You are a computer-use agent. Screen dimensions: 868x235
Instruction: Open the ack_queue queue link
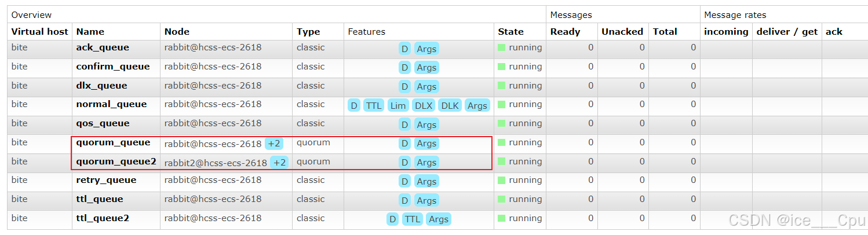coord(103,47)
